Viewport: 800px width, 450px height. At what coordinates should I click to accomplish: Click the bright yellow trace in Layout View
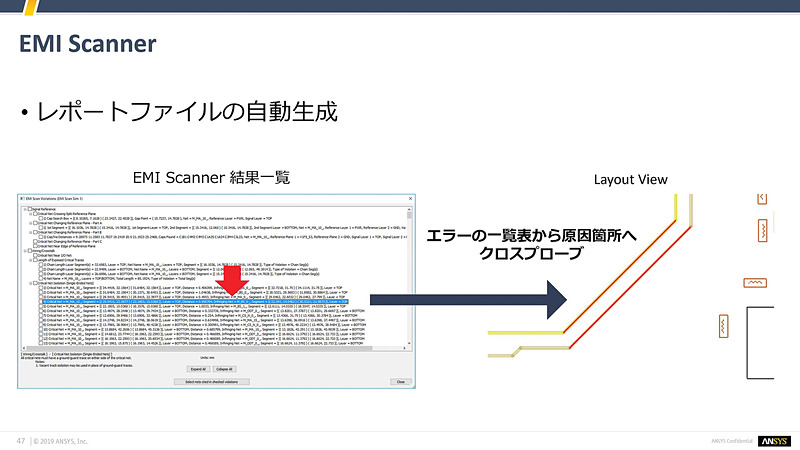click(526, 333)
